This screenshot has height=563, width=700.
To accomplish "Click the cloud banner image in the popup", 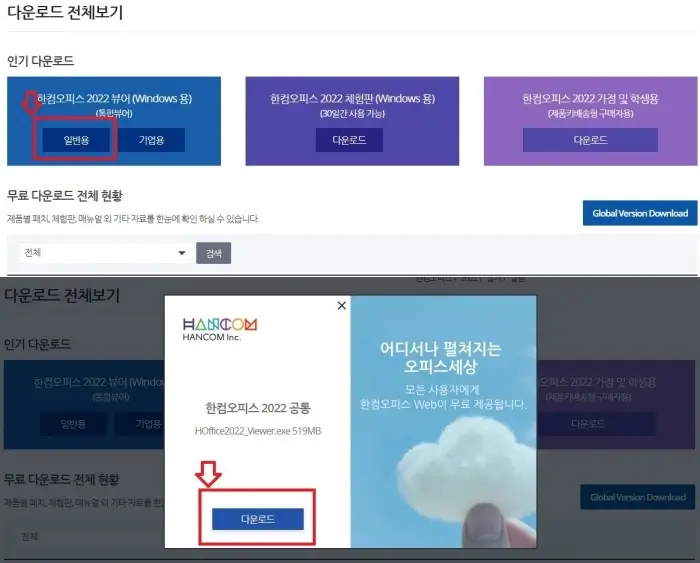I will 443,421.
